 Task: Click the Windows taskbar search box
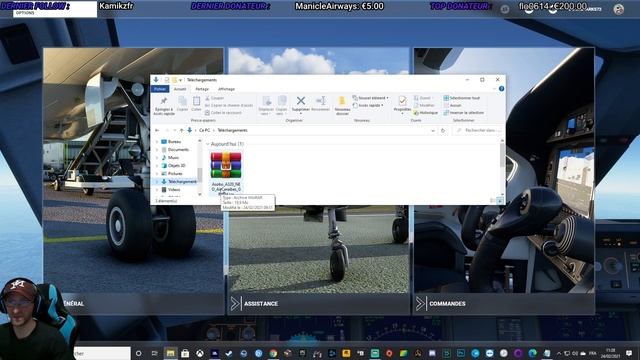coord(102,353)
